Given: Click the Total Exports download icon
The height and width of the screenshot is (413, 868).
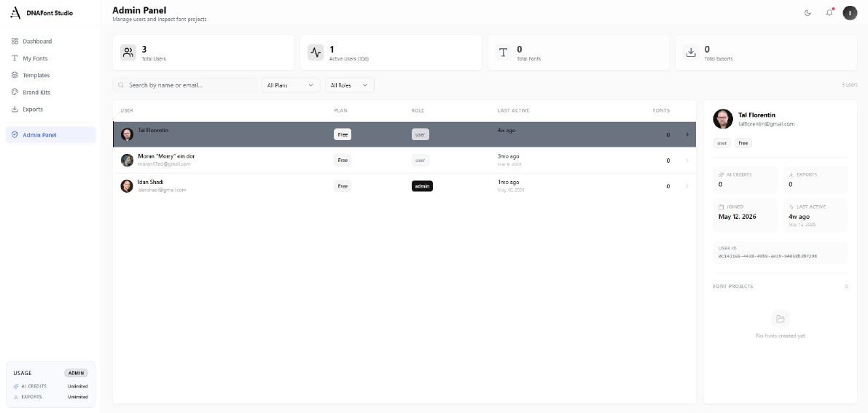Looking at the screenshot, I should click(x=691, y=53).
